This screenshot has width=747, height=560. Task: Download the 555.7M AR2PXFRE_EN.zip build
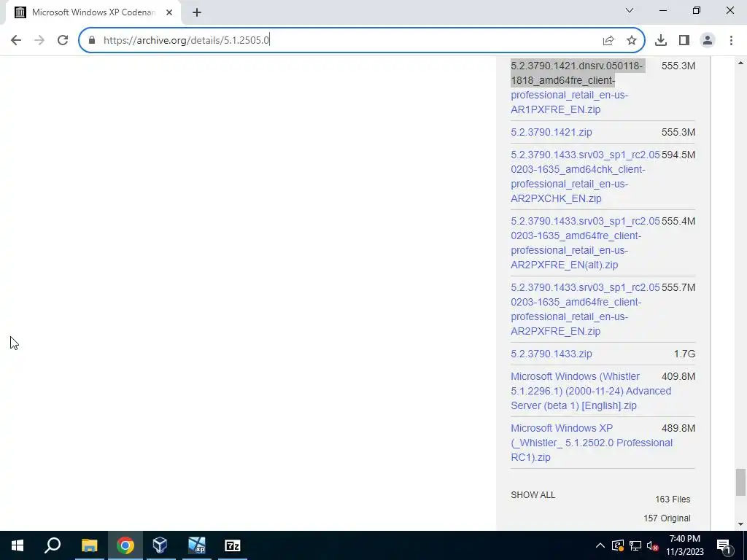(585, 309)
